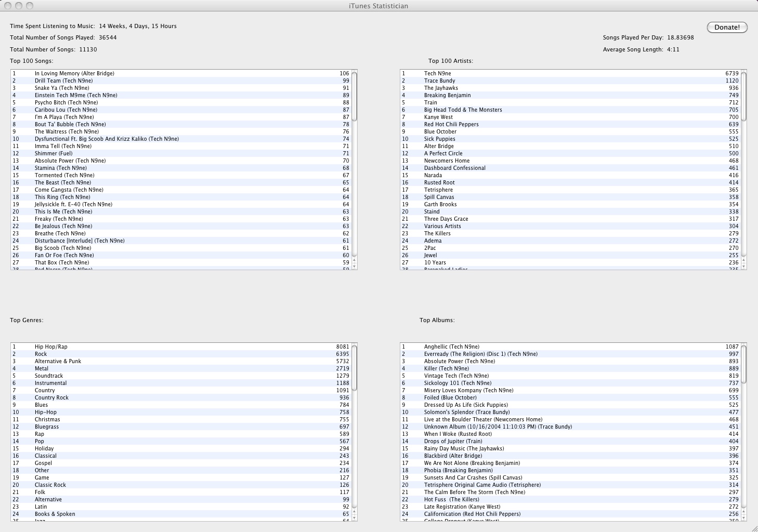This screenshot has width=758, height=532.
Task: Select song 'Einstein Tech M9me (Tech N9ne)'
Action: pos(181,95)
